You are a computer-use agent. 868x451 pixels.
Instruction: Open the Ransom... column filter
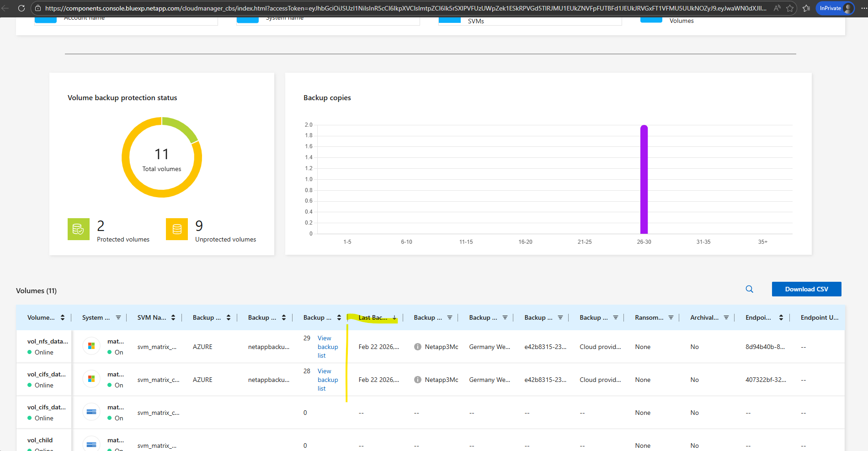tap(671, 317)
